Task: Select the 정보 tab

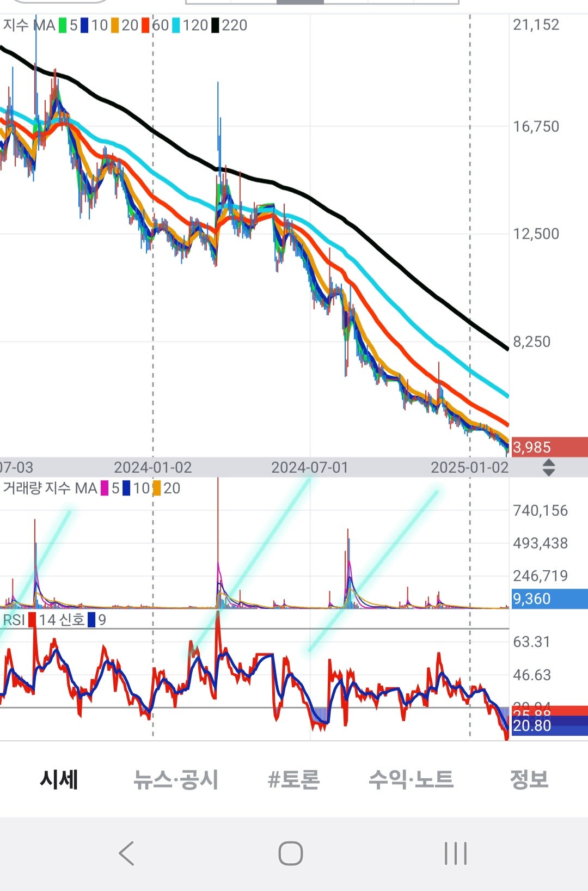Action: point(529,779)
